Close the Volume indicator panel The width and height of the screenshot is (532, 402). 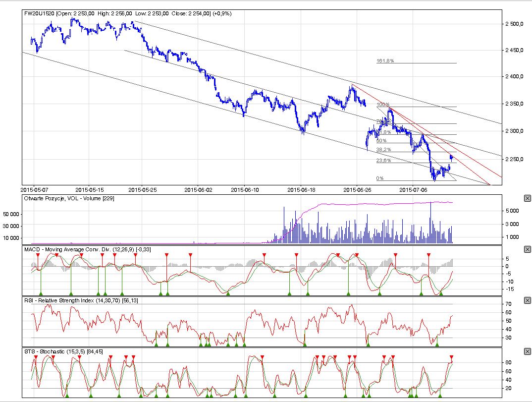tap(527, 198)
